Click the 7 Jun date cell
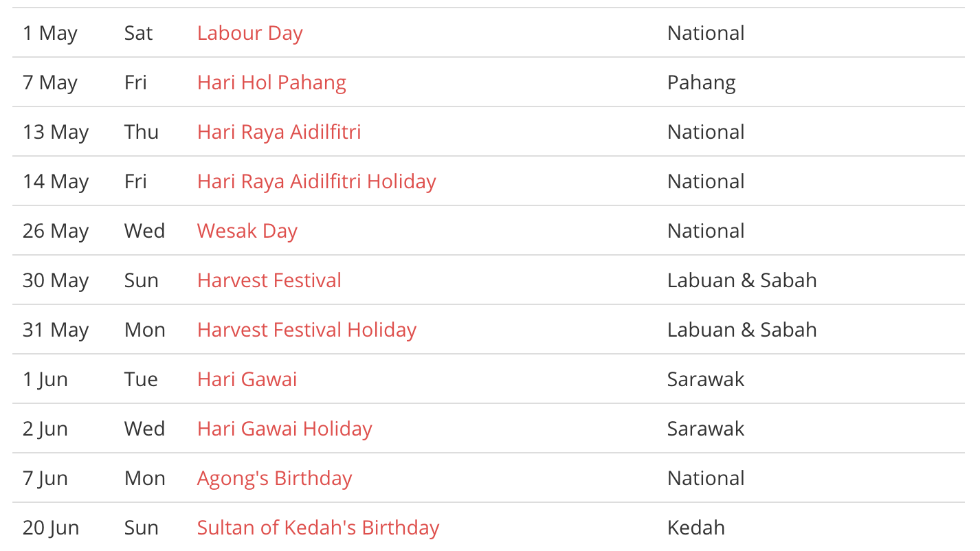Viewport: 980px width, 551px height. [45, 478]
